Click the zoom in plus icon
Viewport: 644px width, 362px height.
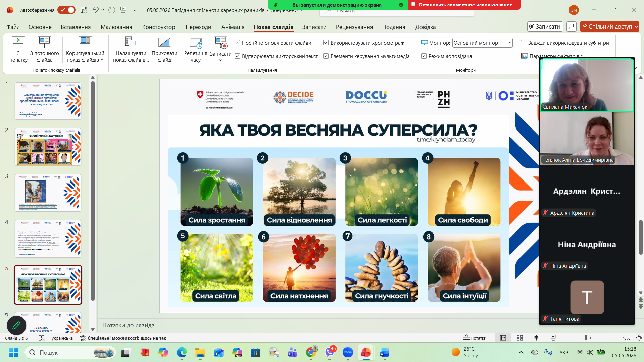[x=615, y=338]
